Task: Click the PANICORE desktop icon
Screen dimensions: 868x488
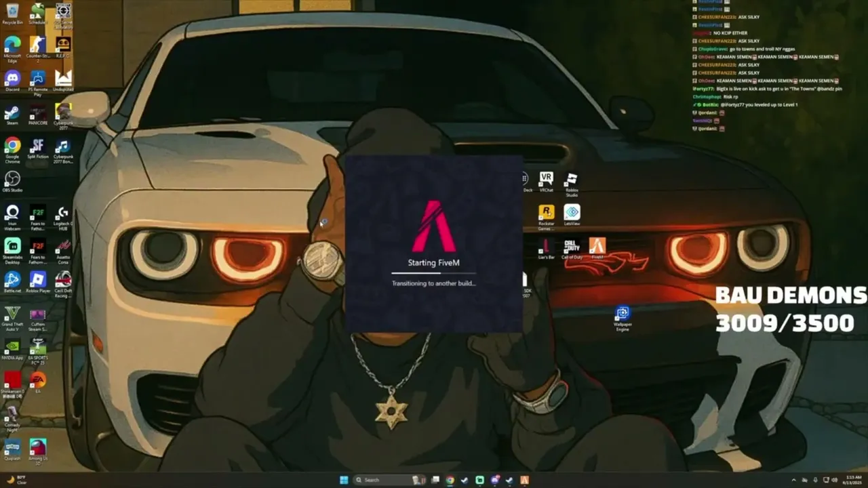Action: 37,114
